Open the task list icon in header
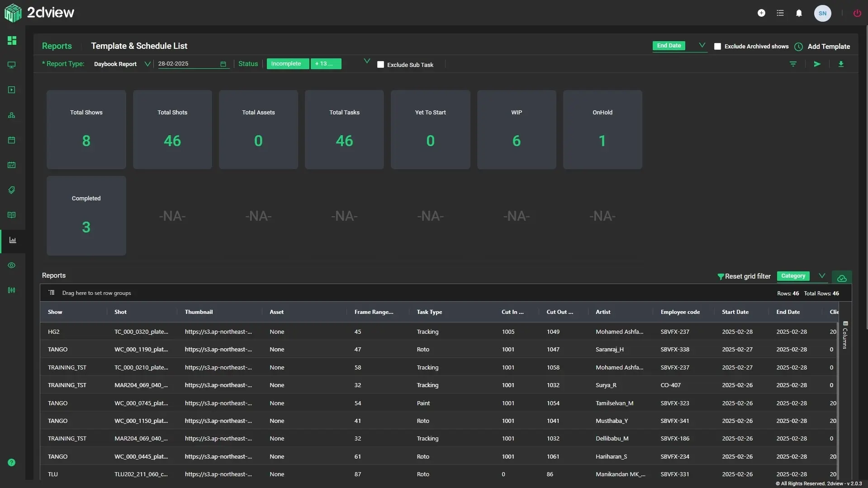868x488 pixels. pyautogui.click(x=780, y=13)
